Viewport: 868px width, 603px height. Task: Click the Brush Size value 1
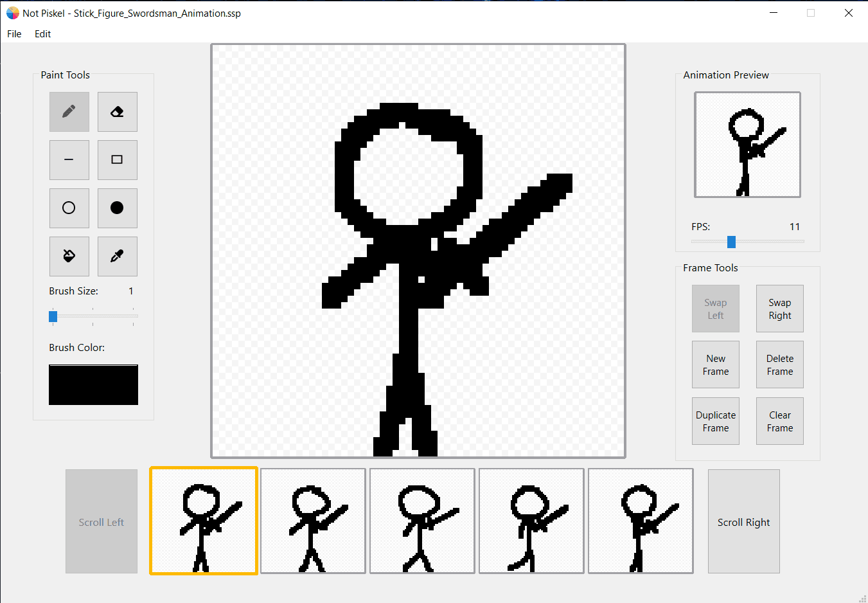pyautogui.click(x=131, y=291)
